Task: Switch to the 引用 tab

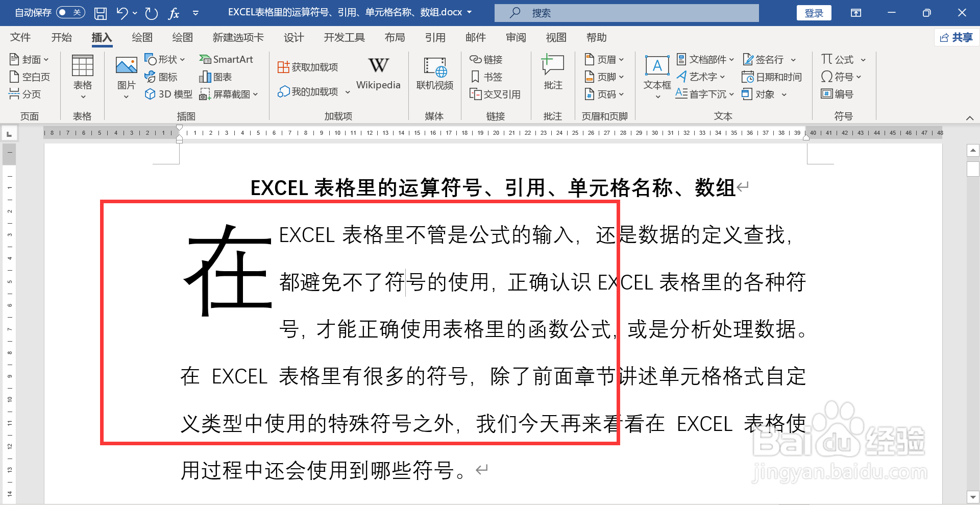Action: (435, 37)
